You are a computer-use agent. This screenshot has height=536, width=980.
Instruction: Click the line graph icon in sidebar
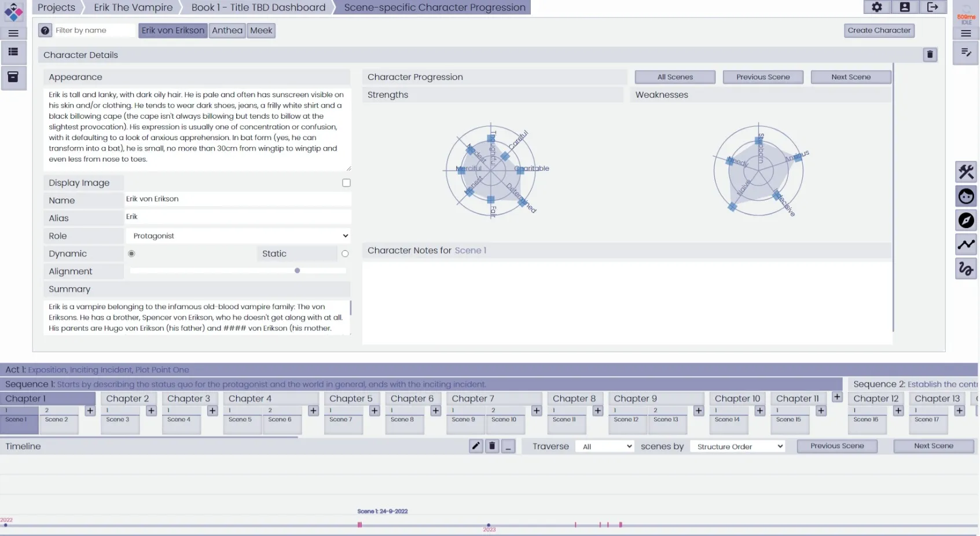pyautogui.click(x=966, y=245)
